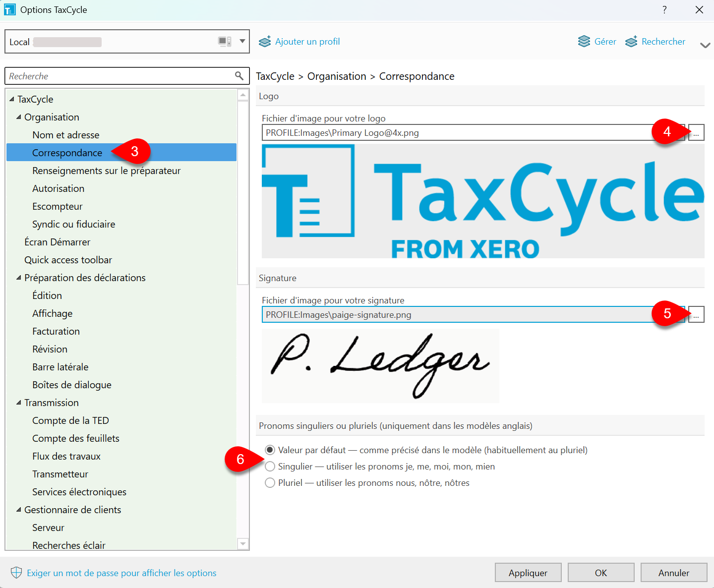Open Transmetteur settings page

pyautogui.click(x=60, y=474)
